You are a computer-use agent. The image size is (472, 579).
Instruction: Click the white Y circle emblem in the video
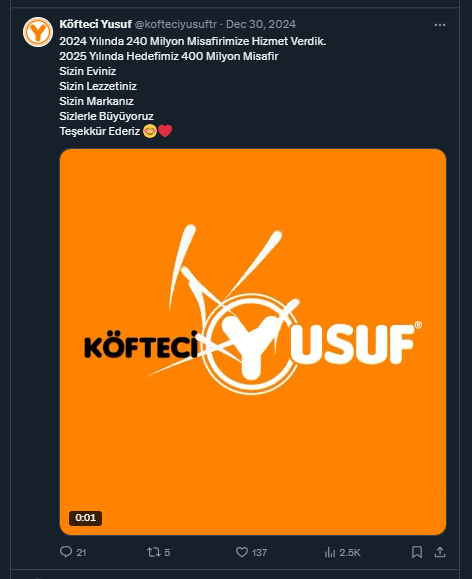[x=251, y=344]
